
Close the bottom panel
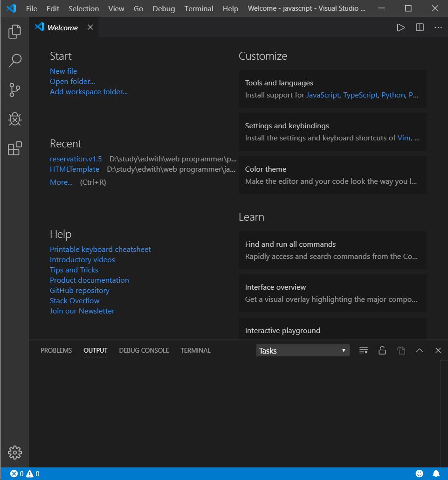(x=438, y=350)
